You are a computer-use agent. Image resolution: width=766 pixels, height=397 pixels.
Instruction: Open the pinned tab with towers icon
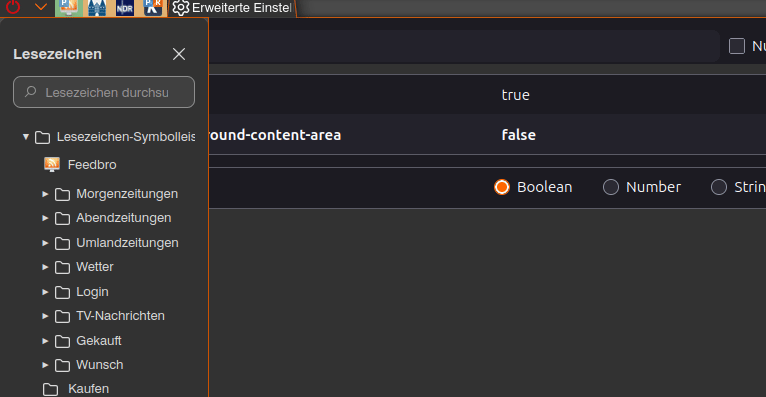(x=97, y=8)
